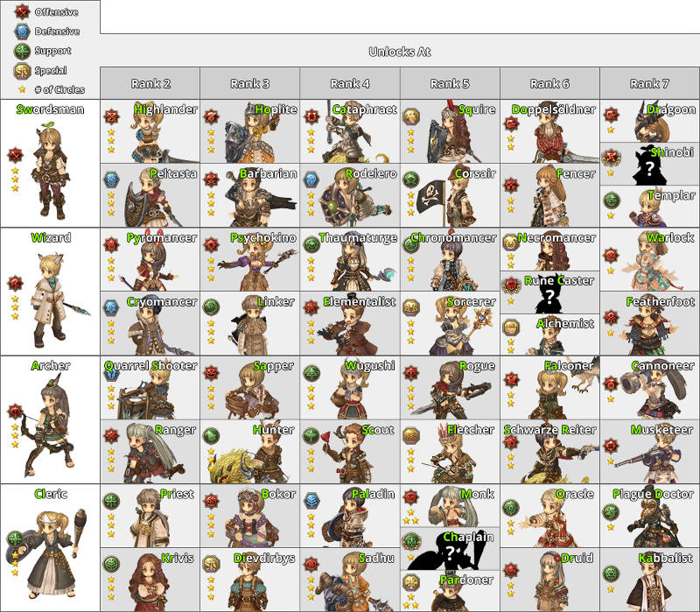Select the 'Featherfoot' class name
Viewport: 700px width, 612px height.
pos(661,302)
